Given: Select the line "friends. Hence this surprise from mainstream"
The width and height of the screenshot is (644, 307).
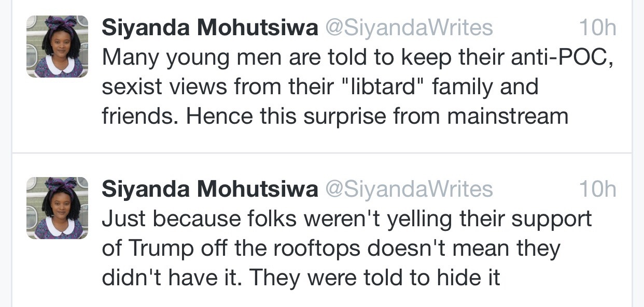Looking at the screenshot, I should tap(335, 116).
